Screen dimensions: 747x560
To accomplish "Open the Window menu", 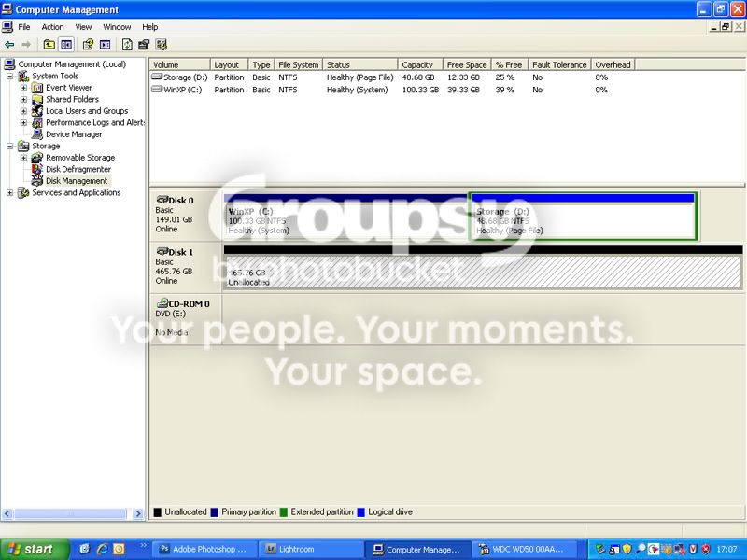I will point(117,27).
